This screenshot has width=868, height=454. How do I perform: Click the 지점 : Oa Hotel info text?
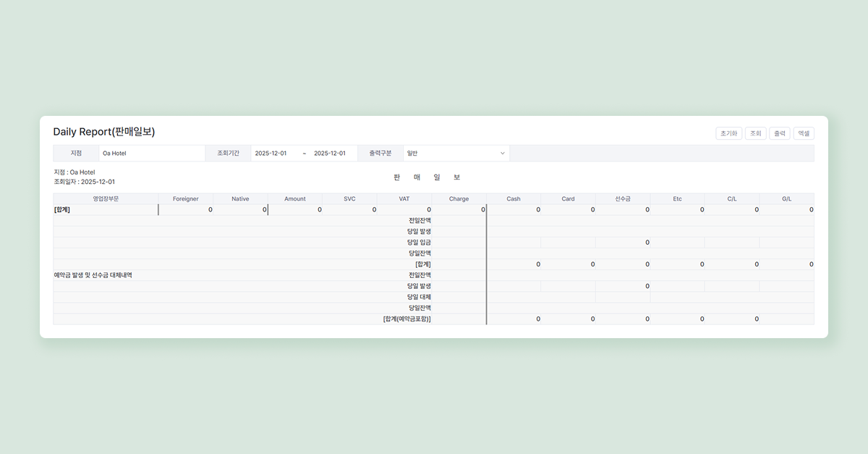pos(75,172)
